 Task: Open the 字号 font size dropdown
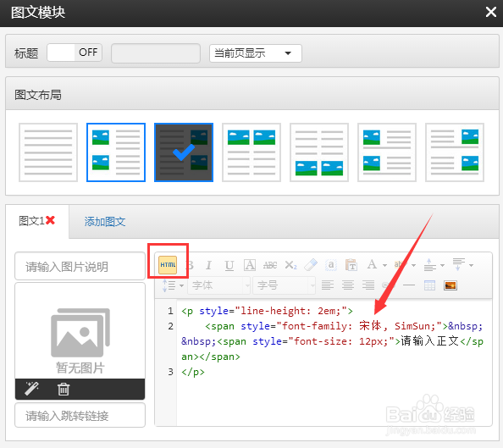click(284, 285)
